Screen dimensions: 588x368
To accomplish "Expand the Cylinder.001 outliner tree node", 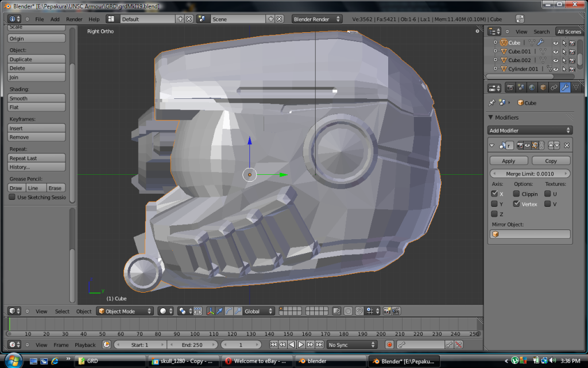I will coord(495,68).
